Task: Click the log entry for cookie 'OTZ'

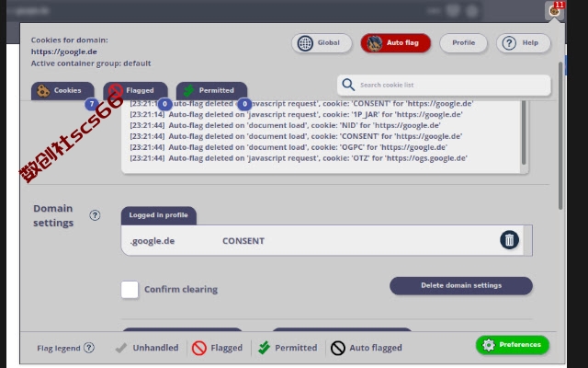Action: click(299, 158)
